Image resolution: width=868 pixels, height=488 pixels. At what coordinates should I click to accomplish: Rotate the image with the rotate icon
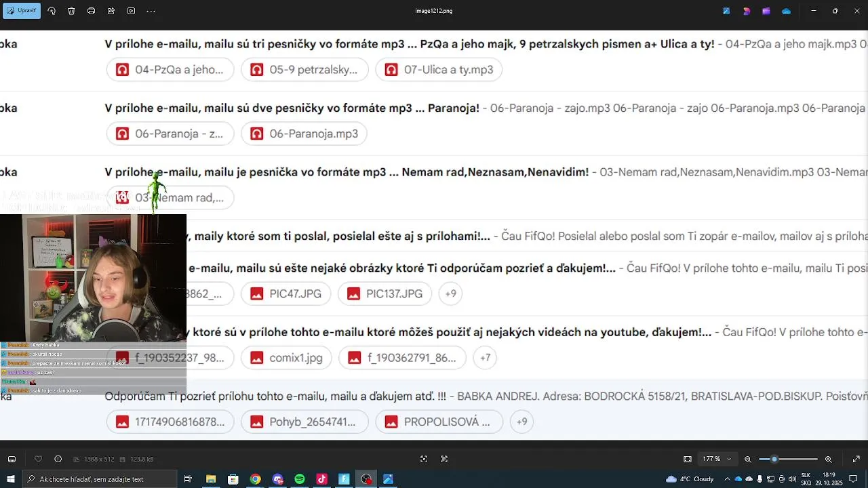[x=52, y=11]
